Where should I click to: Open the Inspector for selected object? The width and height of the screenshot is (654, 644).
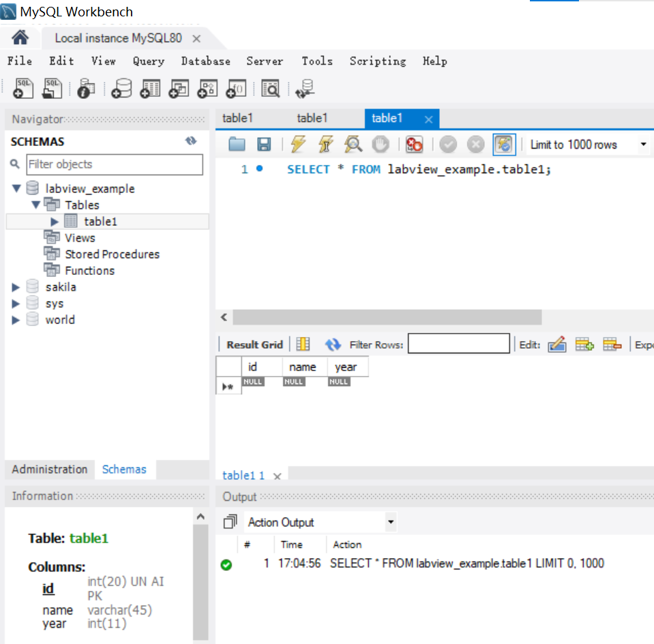click(86, 89)
